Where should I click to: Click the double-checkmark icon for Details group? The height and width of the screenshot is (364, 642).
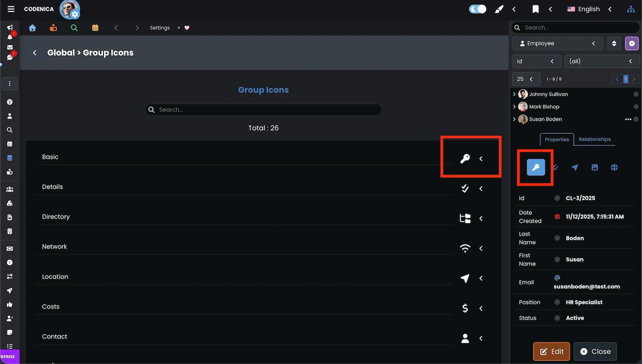coord(465,188)
